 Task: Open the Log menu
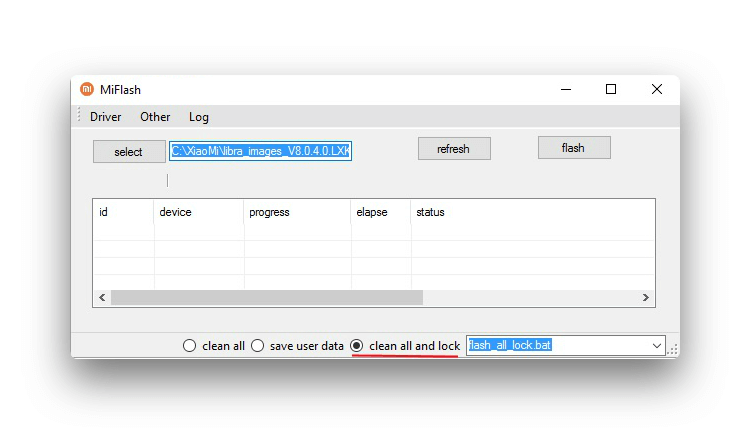click(x=199, y=117)
